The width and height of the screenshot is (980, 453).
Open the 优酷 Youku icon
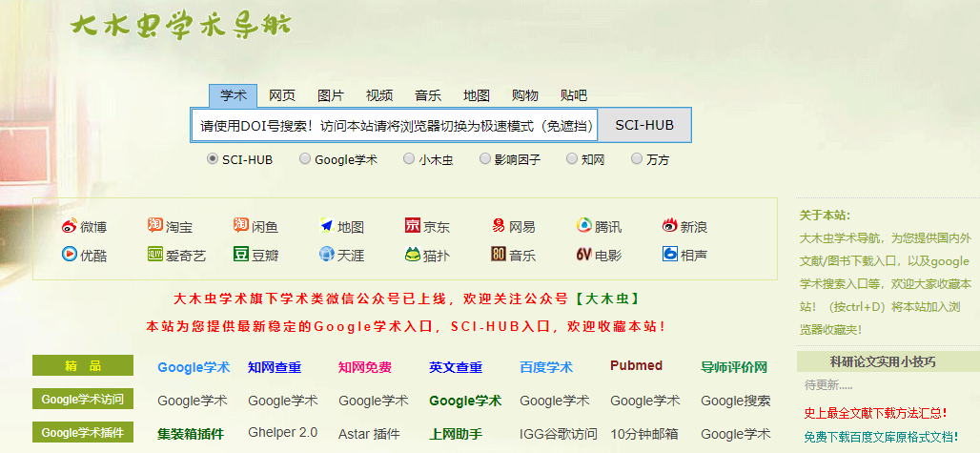70,255
